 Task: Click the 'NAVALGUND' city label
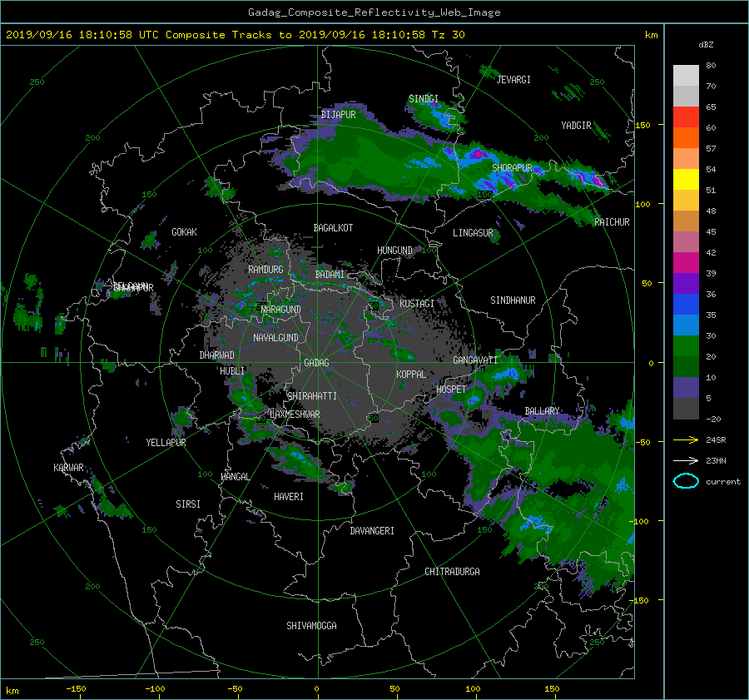[275, 338]
